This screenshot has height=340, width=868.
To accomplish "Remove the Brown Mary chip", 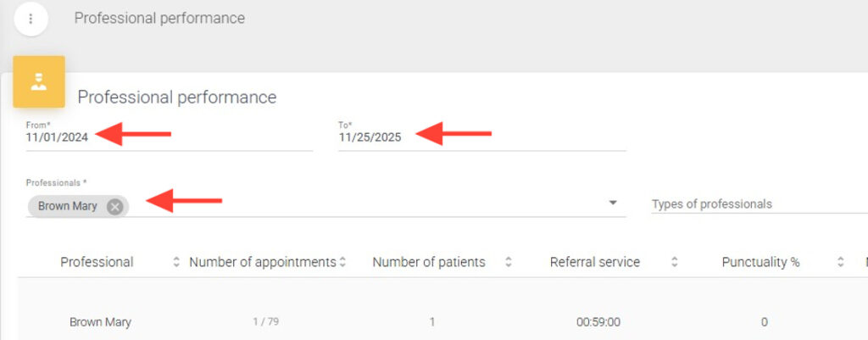I will tap(115, 206).
